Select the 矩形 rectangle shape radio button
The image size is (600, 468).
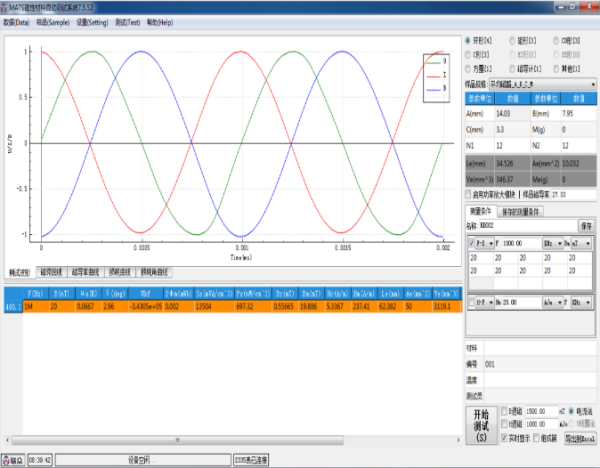(x=513, y=43)
